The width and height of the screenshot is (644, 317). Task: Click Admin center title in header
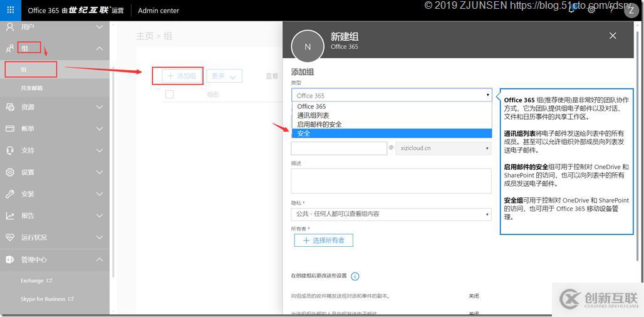click(158, 11)
